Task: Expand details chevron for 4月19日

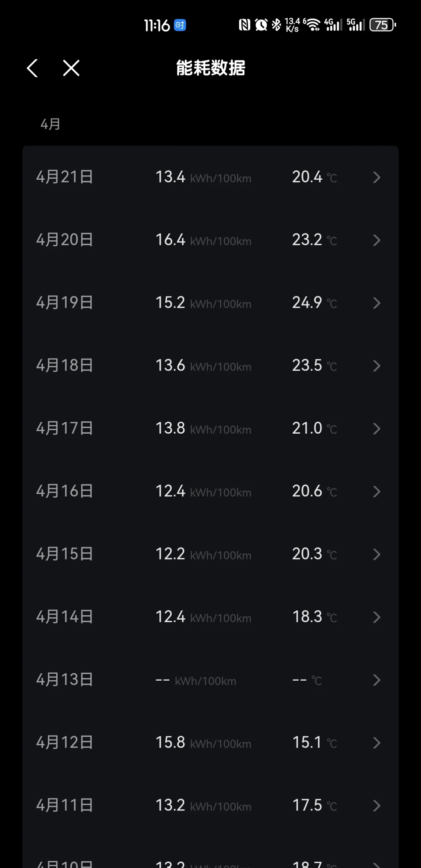Action: coord(376,303)
